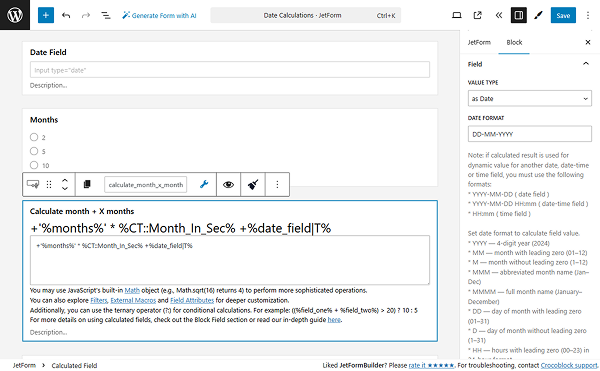Open the Field Attributes link
This screenshot has width=600, height=371.
point(192,300)
